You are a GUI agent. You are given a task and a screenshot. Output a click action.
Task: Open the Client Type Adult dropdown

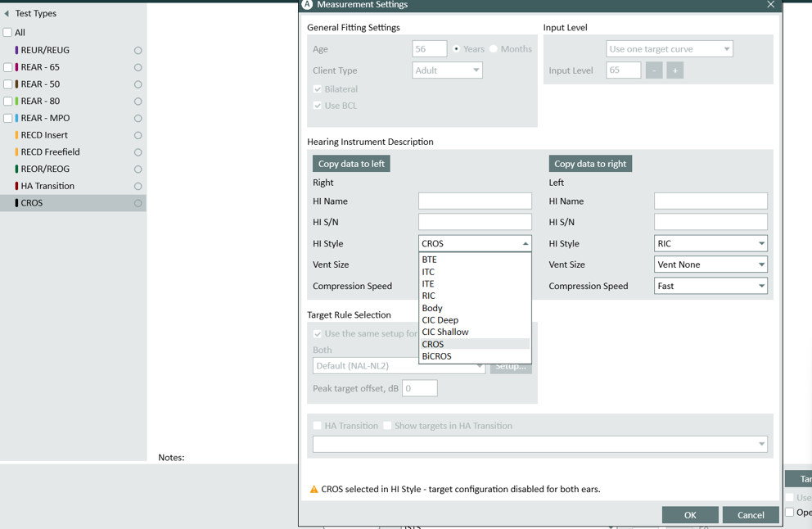coord(448,70)
